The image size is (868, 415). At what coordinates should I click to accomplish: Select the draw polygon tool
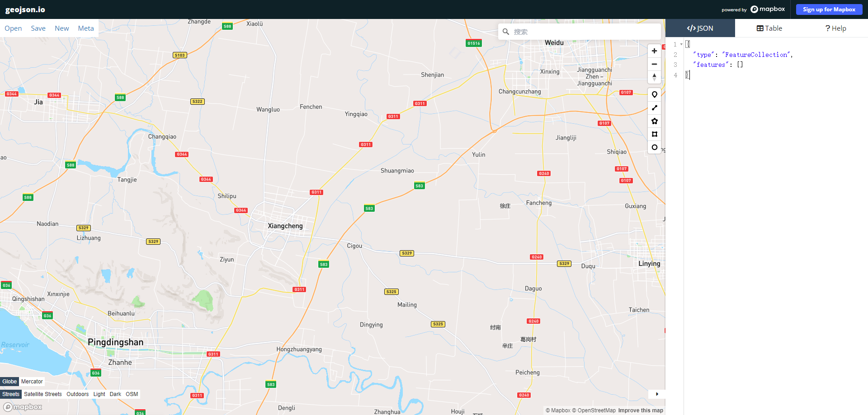coord(654,121)
